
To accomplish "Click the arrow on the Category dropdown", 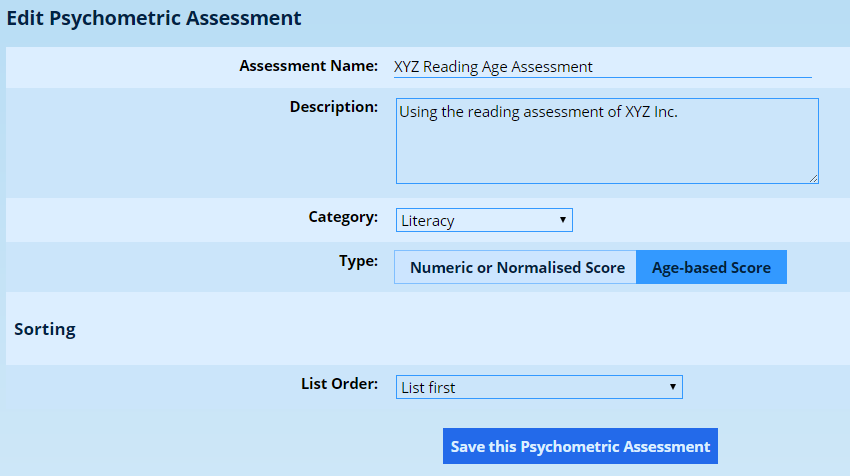I will (x=563, y=220).
